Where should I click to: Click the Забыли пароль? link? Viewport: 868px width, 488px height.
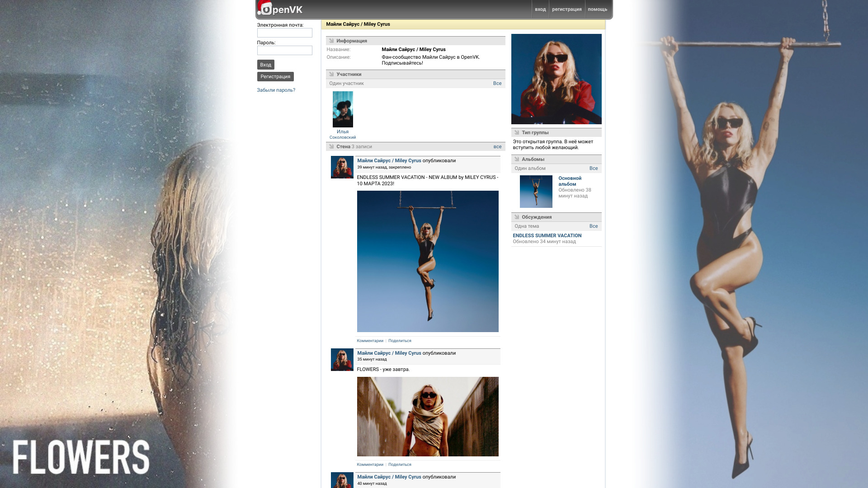tap(276, 90)
